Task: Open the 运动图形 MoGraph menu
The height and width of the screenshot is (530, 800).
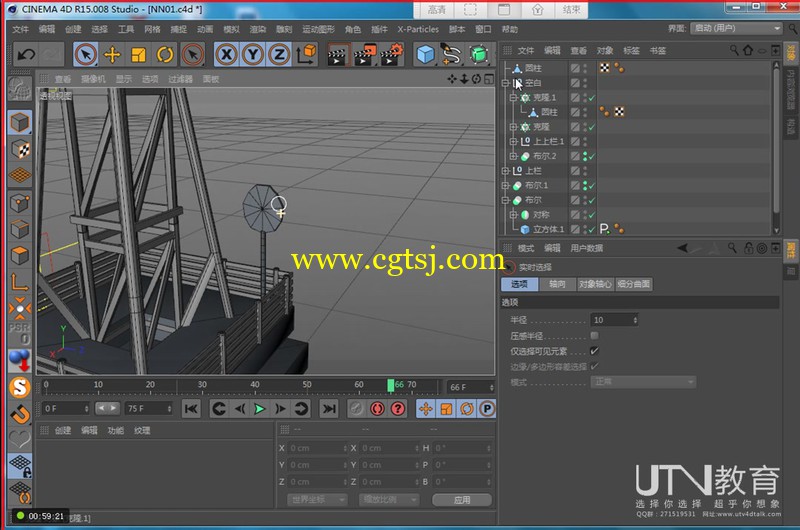Action: pos(318,30)
